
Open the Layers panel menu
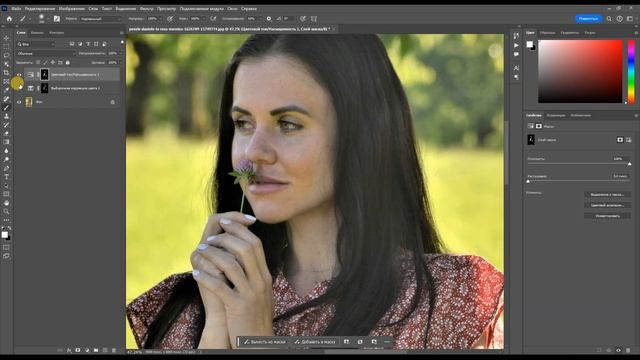tap(122, 33)
